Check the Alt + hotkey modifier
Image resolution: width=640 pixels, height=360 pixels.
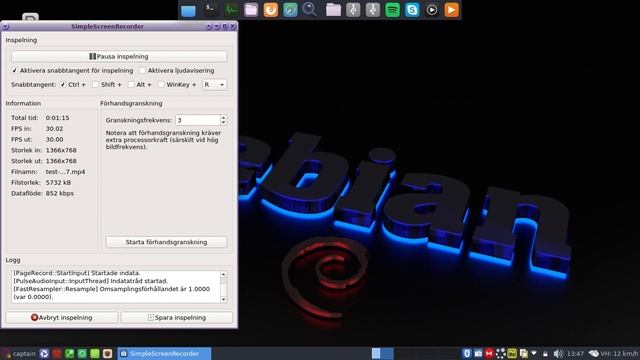131,84
